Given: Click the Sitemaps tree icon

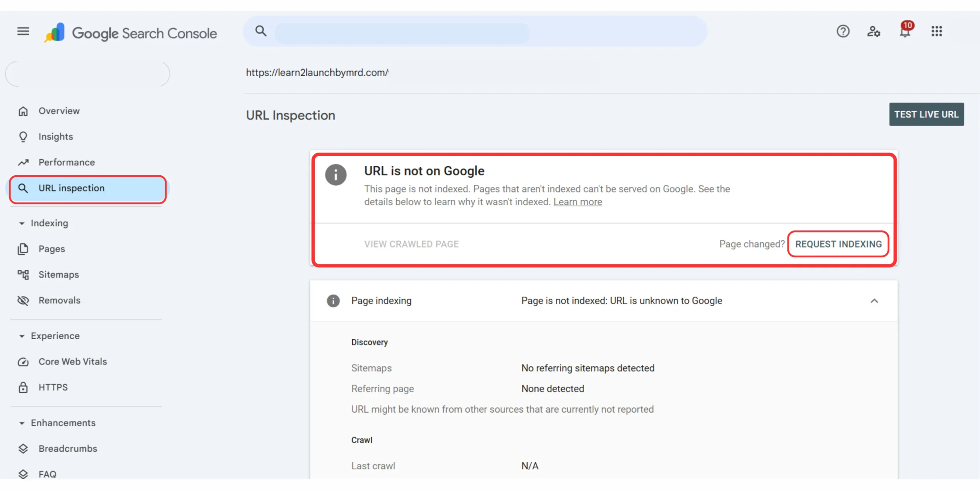Looking at the screenshot, I should click(23, 274).
